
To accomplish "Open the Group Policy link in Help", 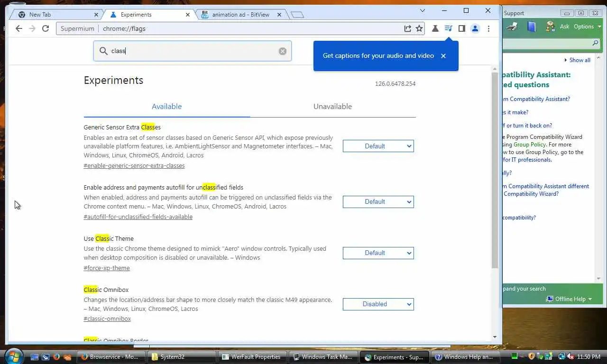I will 529,145.
